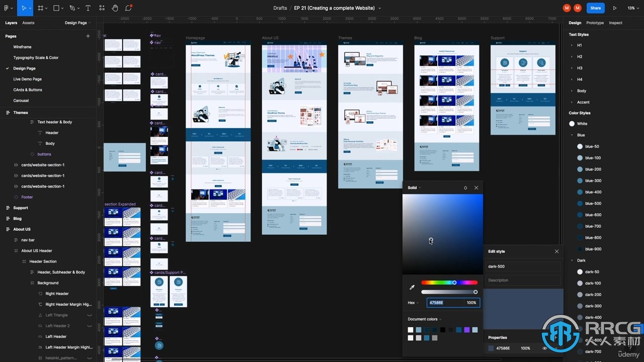
Task: Show the hidden Laft Header 2 layer
Action: (x=90, y=326)
